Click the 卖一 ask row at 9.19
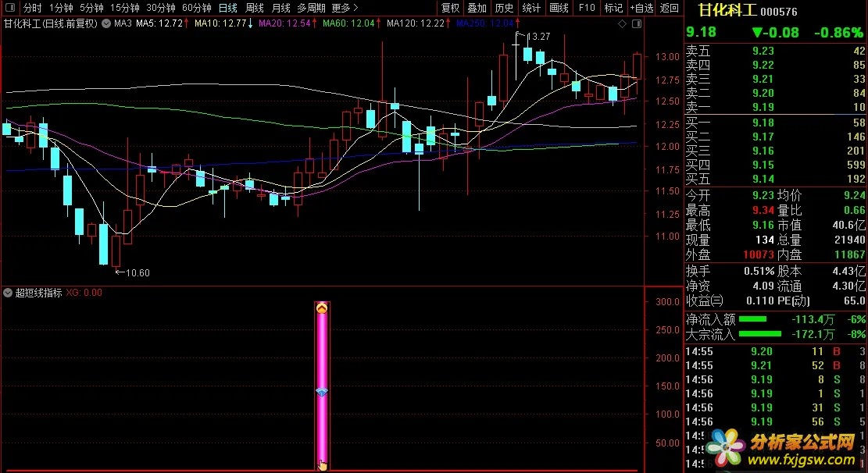 (775, 107)
